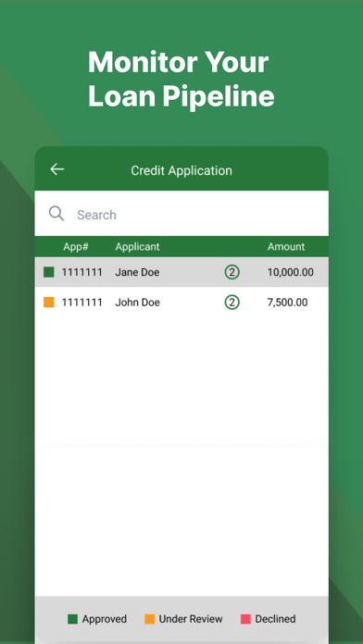The image size is (363, 644).
Task: Click the green status square for Jane Doe
Action: tap(49, 272)
